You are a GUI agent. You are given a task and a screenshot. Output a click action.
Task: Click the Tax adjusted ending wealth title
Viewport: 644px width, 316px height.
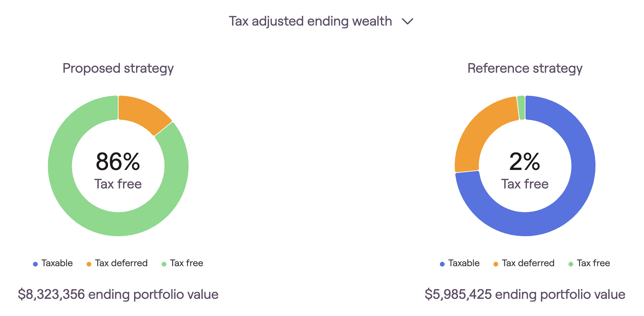pyautogui.click(x=310, y=21)
